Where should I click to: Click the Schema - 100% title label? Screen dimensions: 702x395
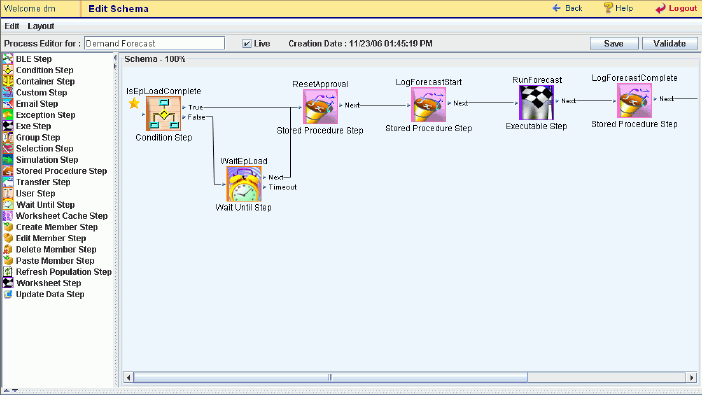pos(154,59)
